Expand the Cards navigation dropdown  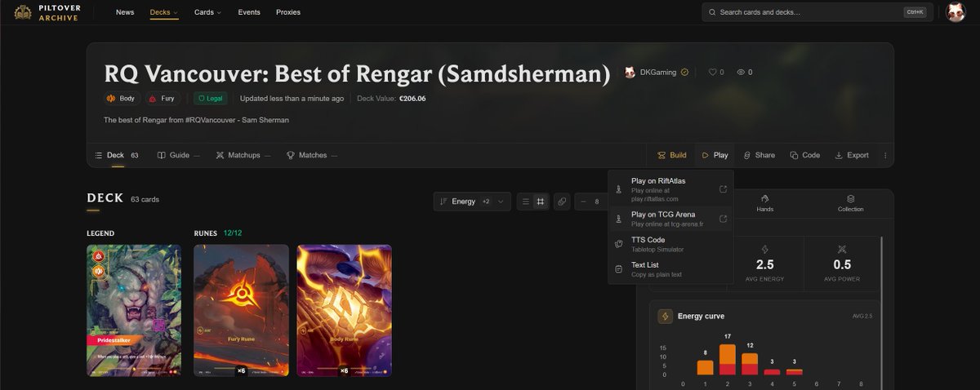click(207, 12)
